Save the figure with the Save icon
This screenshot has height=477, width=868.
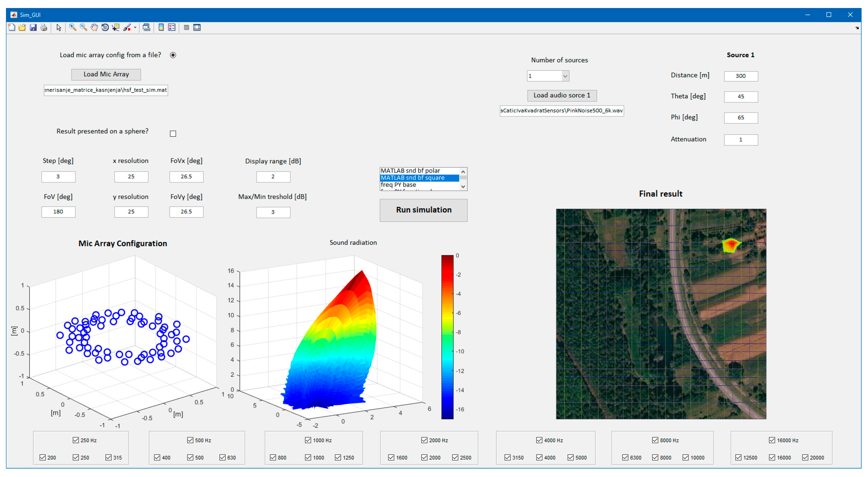coord(33,27)
